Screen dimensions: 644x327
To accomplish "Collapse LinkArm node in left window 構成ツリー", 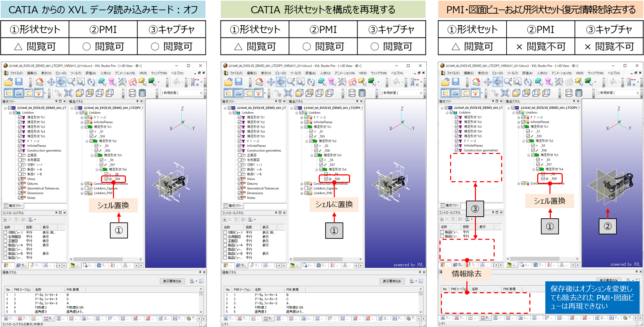I will 10,113.
